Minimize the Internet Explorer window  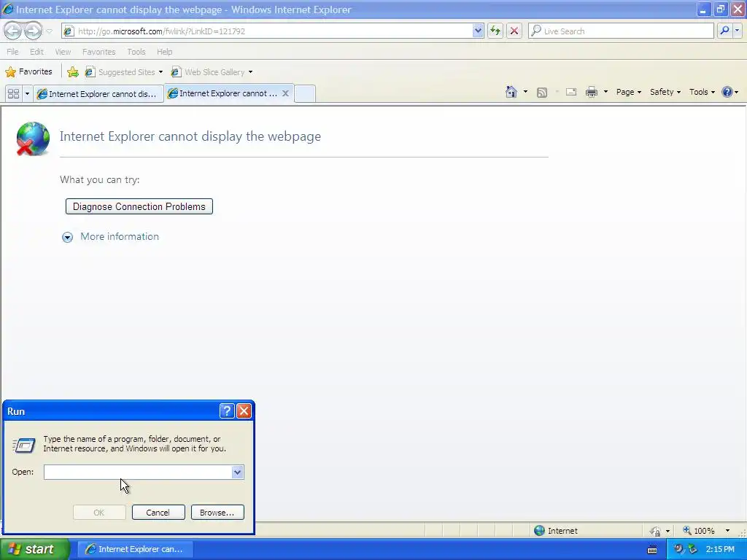[703, 9]
